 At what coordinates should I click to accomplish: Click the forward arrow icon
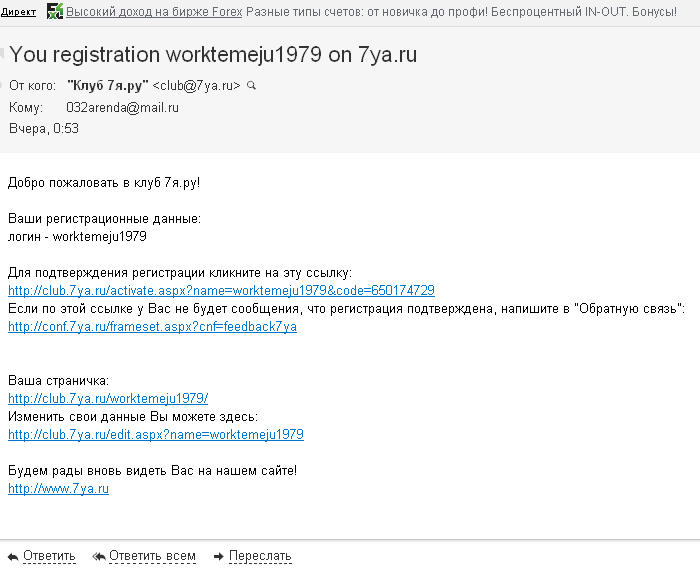click(x=218, y=556)
